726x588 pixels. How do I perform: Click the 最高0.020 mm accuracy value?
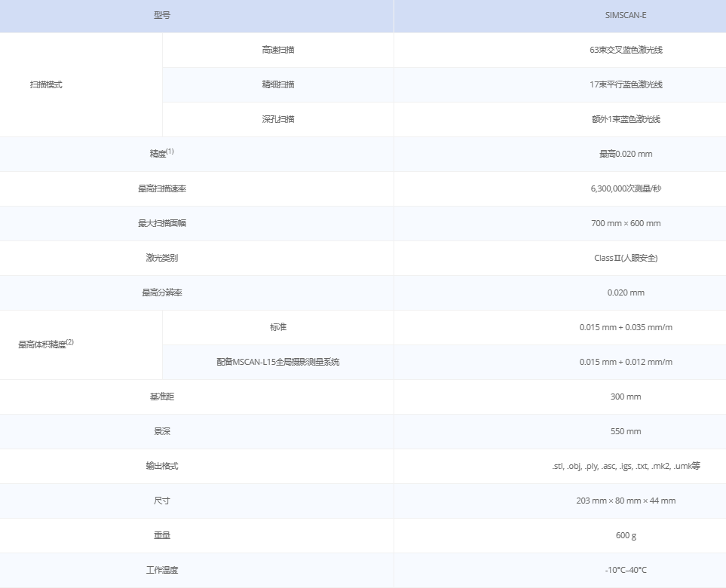625,154
